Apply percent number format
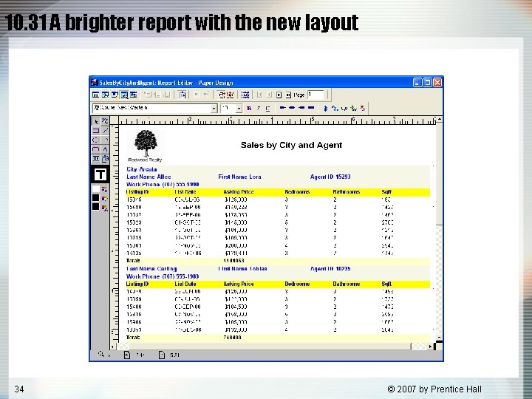532x399 pixels. (x=335, y=108)
